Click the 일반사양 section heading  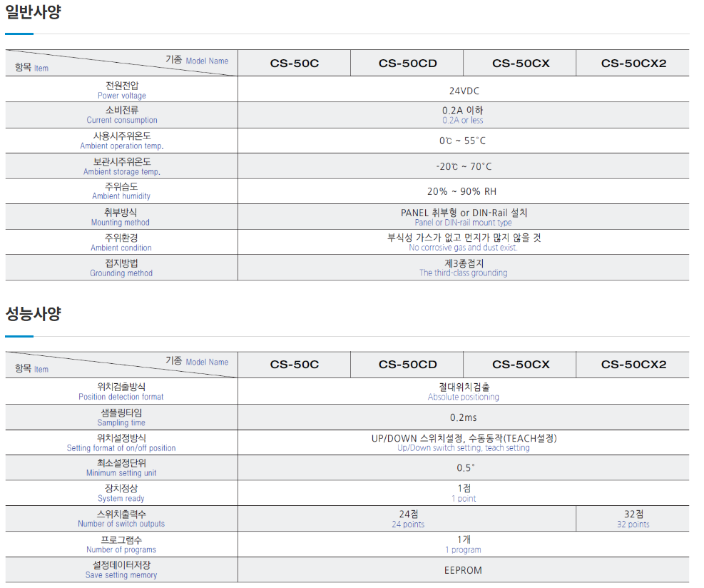pyautogui.click(x=33, y=12)
